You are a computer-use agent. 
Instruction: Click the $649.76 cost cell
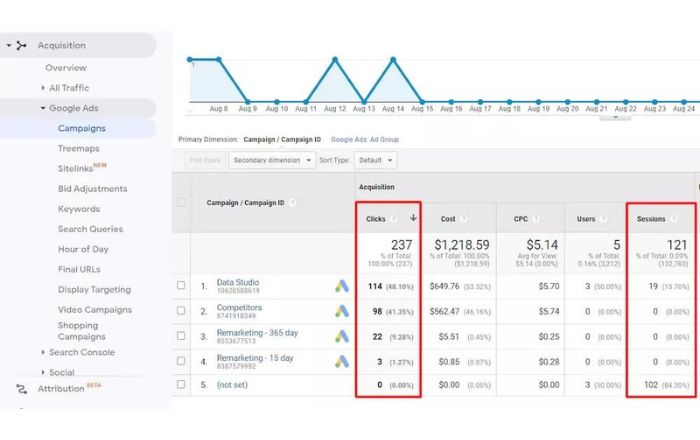(444, 286)
